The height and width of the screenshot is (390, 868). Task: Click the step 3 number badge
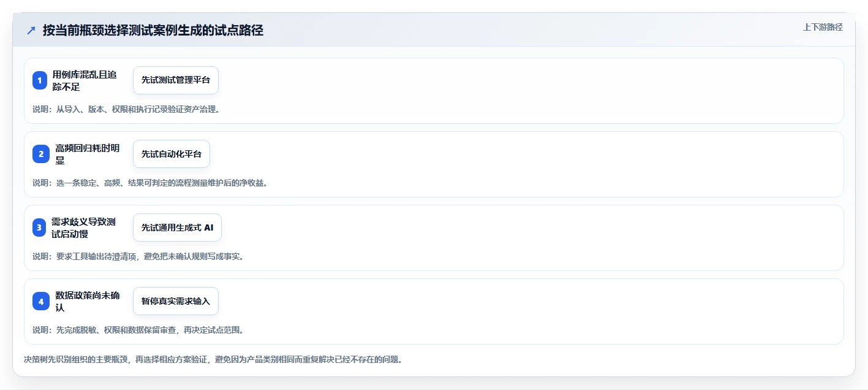[x=39, y=227]
